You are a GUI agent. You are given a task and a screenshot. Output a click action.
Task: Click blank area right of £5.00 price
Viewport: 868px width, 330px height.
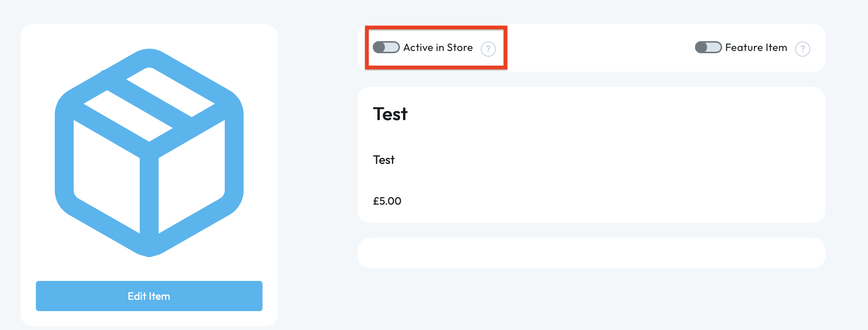click(x=567, y=201)
